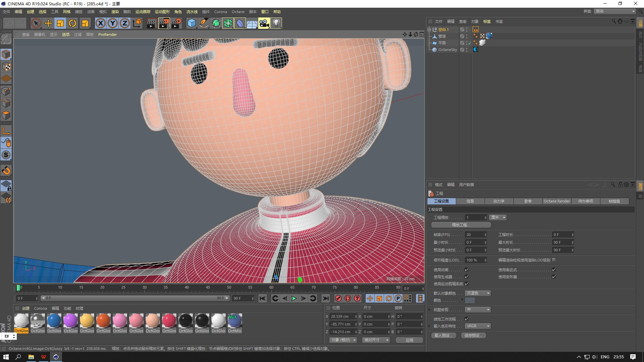Open the 运动图形 menu
The height and width of the screenshot is (362, 644).
(162, 12)
